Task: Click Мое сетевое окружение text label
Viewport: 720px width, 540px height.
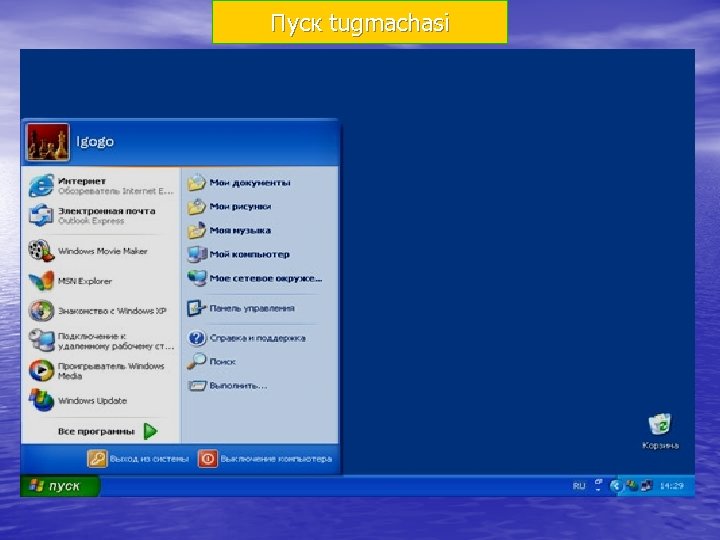Action: pos(266,278)
